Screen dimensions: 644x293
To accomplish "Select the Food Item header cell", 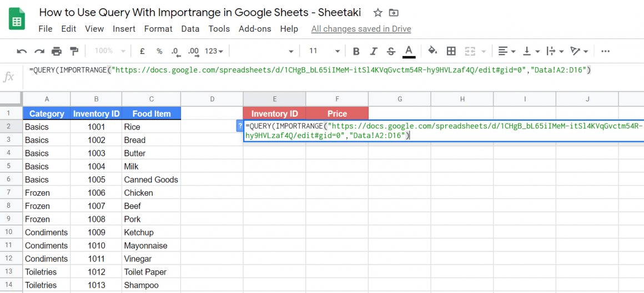I will [152, 113].
